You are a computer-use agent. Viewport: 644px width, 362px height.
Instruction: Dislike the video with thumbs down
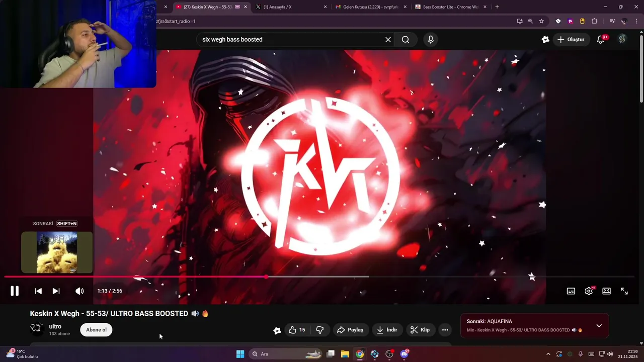pos(319,330)
